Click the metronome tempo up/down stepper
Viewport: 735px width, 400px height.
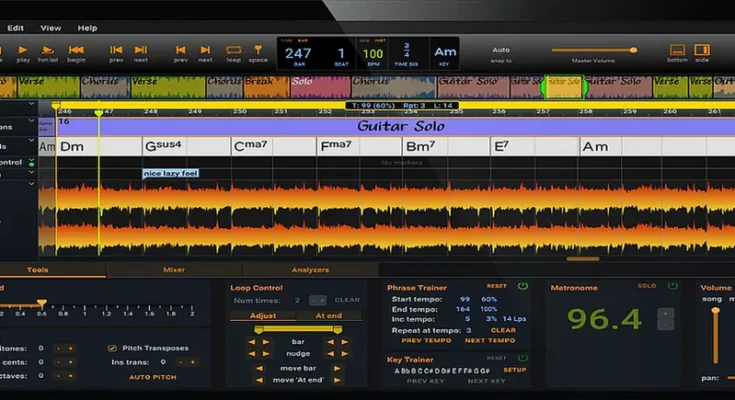(x=665, y=319)
